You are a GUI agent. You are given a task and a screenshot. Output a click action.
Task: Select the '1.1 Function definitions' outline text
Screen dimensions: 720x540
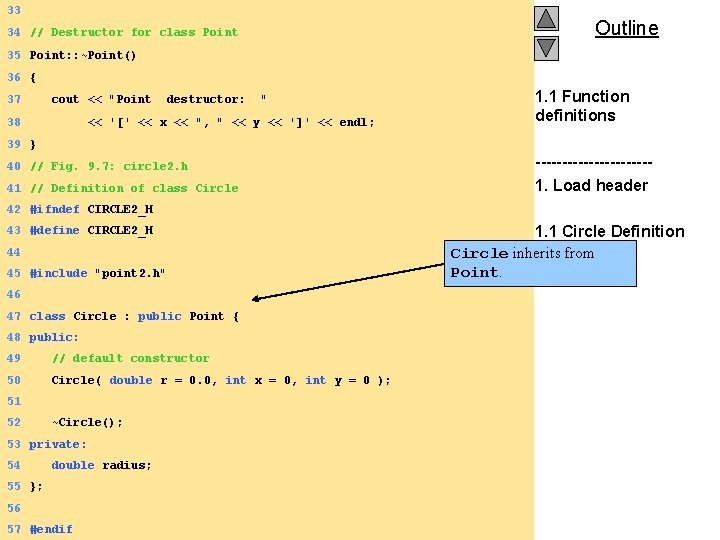582,106
